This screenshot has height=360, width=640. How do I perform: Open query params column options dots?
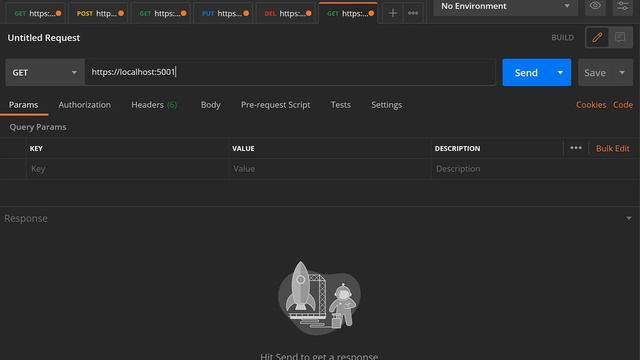[576, 148]
